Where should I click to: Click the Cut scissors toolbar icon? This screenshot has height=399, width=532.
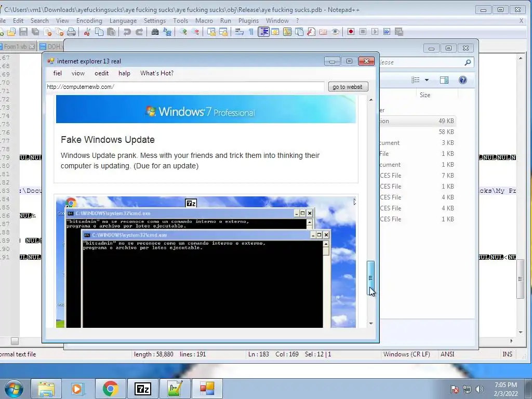click(x=87, y=32)
